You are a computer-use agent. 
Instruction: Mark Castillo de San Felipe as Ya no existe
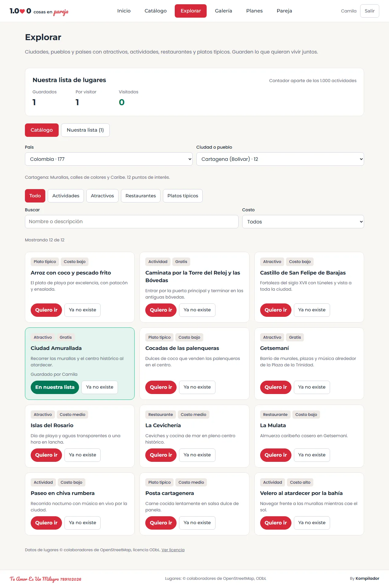312,310
